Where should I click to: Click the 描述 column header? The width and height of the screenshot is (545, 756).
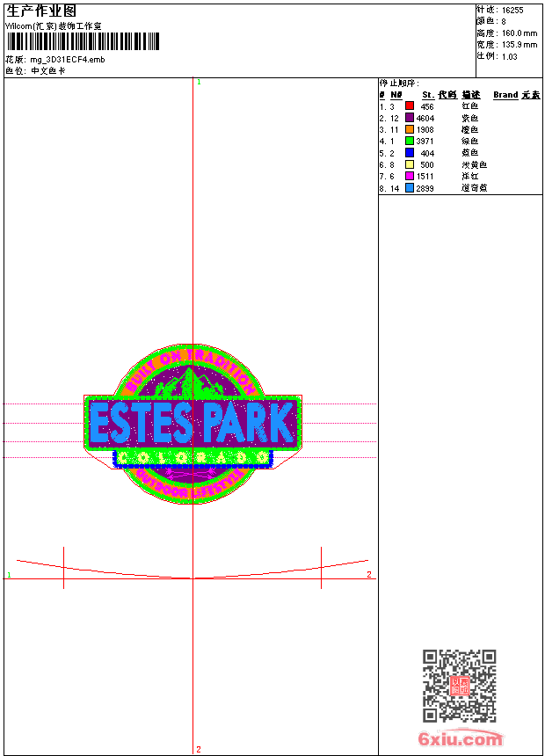click(x=471, y=95)
